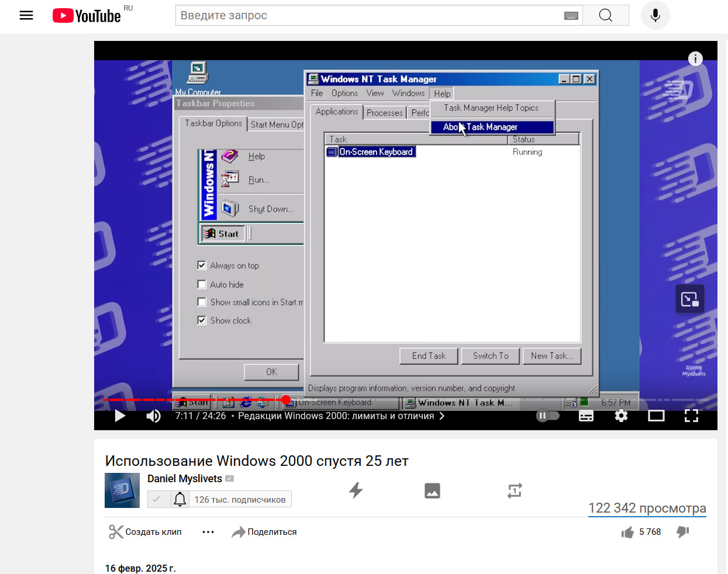728x574 pixels.
Task: Click the upload date '16 февр. 2025 г.'
Action: [x=140, y=568]
